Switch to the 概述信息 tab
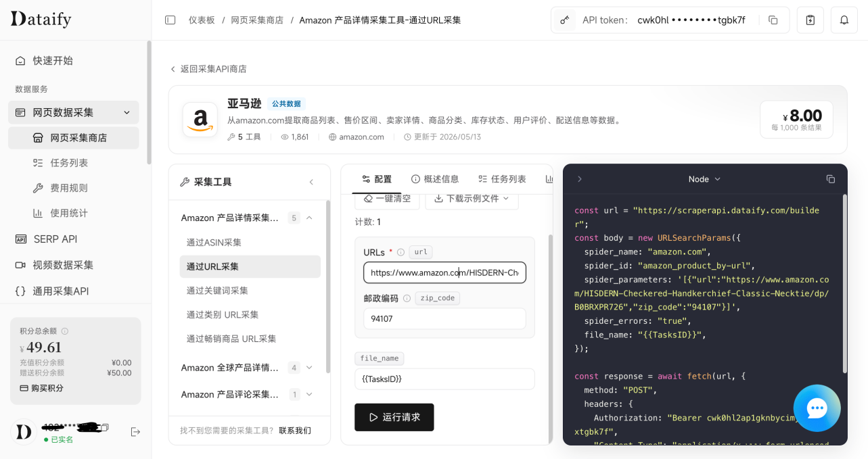 [435, 179]
